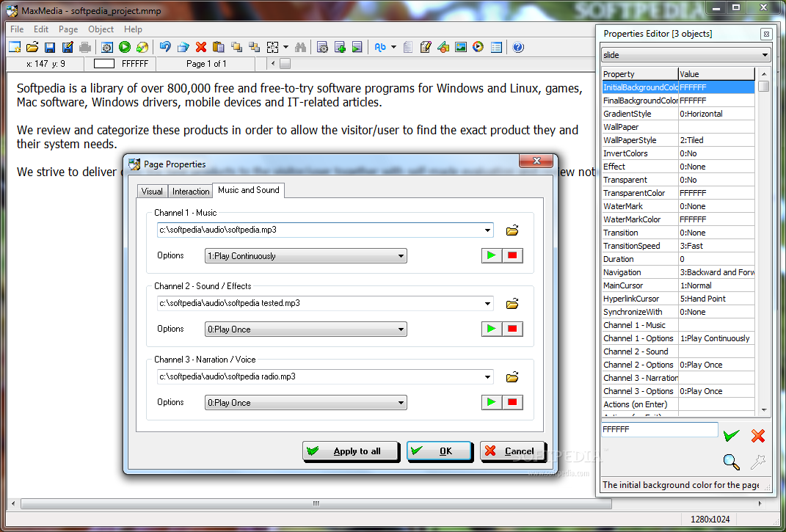Browse for Channel 3 narration file

point(512,377)
